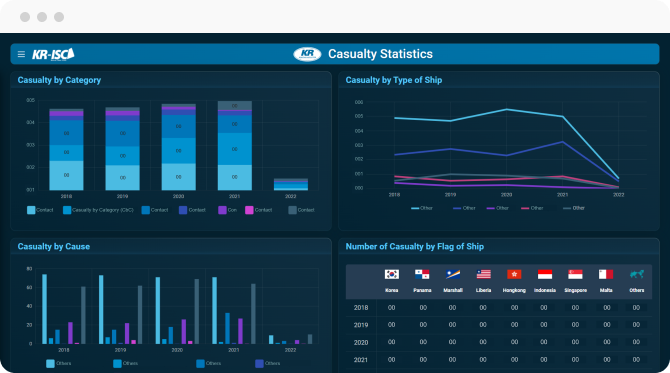The image size is (670, 373).
Task: Toggle the cyan Other line legend entry
Action: click(422, 208)
